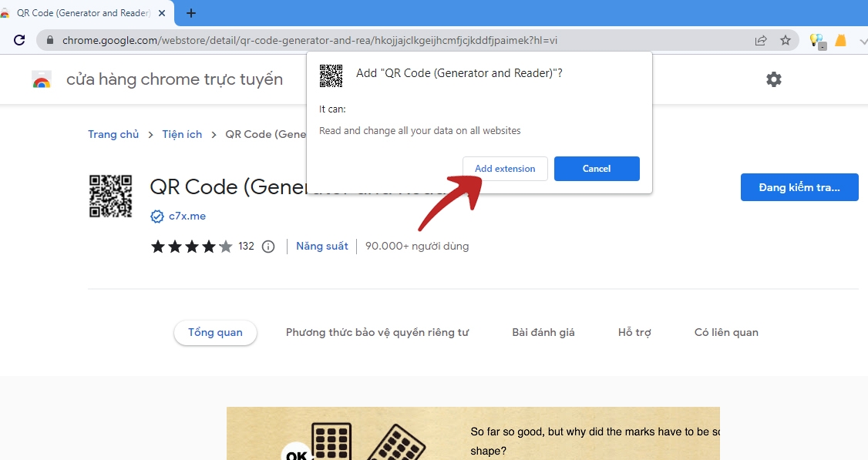Open the Bài đánh giá tab
This screenshot has width=868, height=460.
[x=543, y=332]
